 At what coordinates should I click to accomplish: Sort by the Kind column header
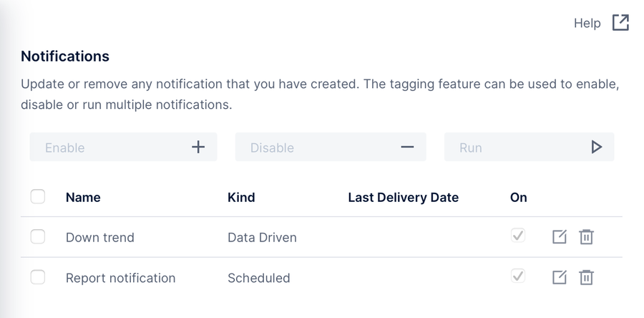click(241, 198)
